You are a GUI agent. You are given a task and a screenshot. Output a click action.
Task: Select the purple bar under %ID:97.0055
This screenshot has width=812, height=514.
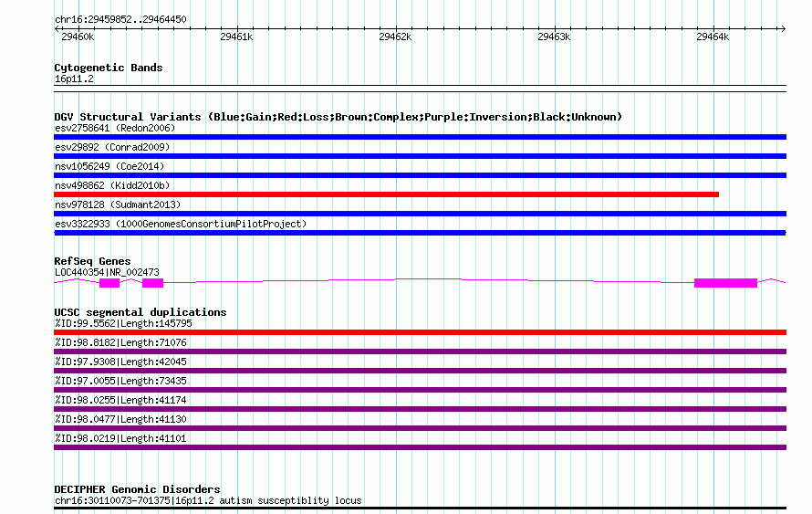coord(420,390)
